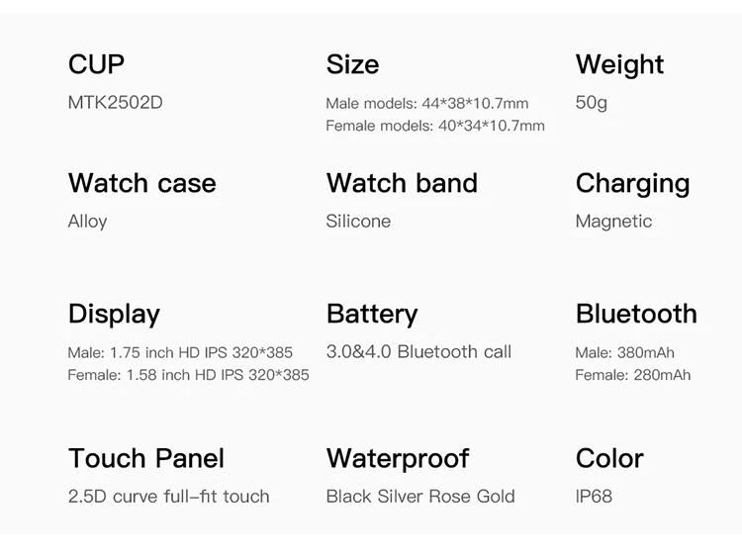Click the Touch Panel heading
The width and height of the screenshot is (742, 560).
point(146,458)
